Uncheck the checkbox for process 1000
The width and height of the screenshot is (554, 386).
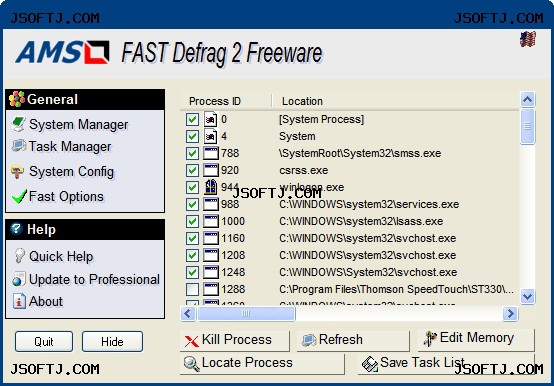192,221
